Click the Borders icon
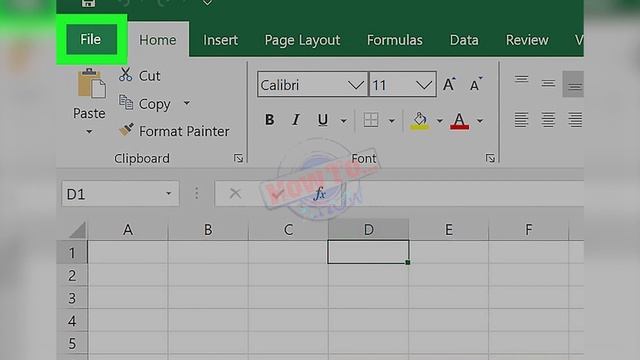640x360 pixels. tap(371, 120)
